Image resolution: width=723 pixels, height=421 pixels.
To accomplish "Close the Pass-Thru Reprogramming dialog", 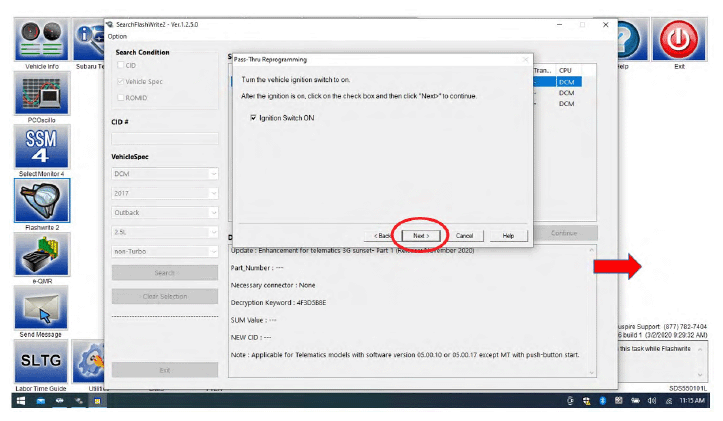I will (x=525, y=59).
